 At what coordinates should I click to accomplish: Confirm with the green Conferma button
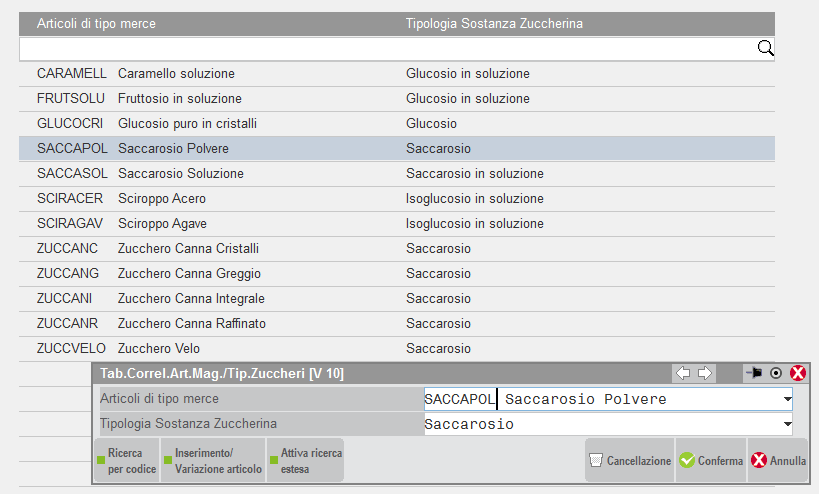coord(711,461)
